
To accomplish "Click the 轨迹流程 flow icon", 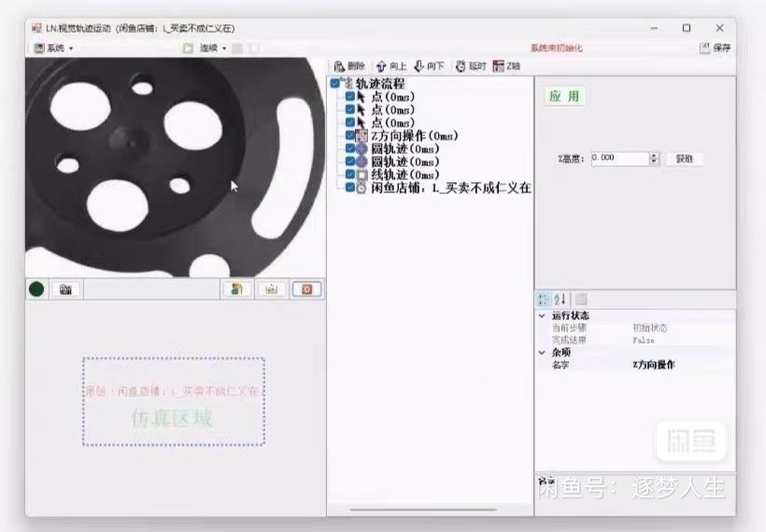I will pos(347,83).
